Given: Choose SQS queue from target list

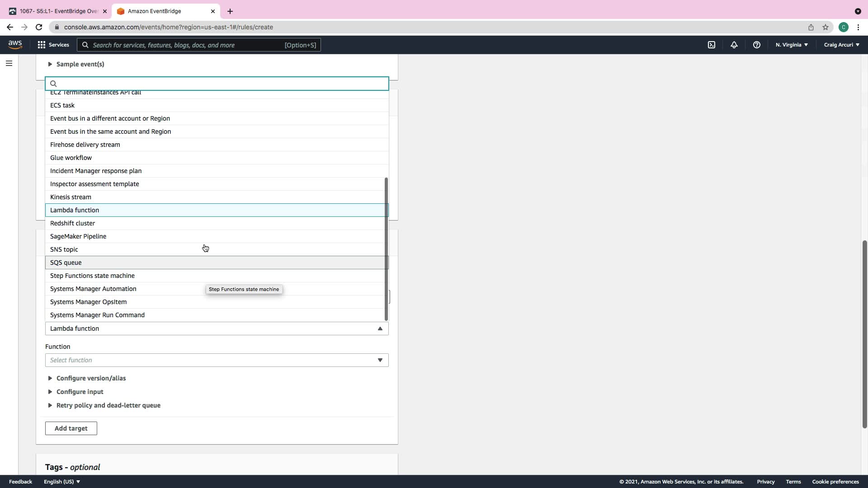Looking at the screenshot, I should 66,263.
